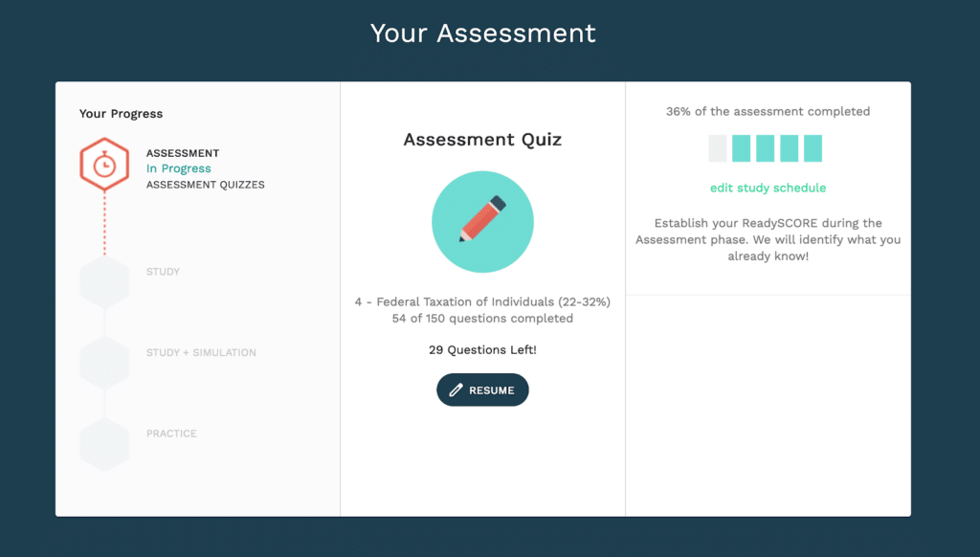Toggle the middle teal progress segment
This screenshot has height=557, width=980.
(766, 148)
